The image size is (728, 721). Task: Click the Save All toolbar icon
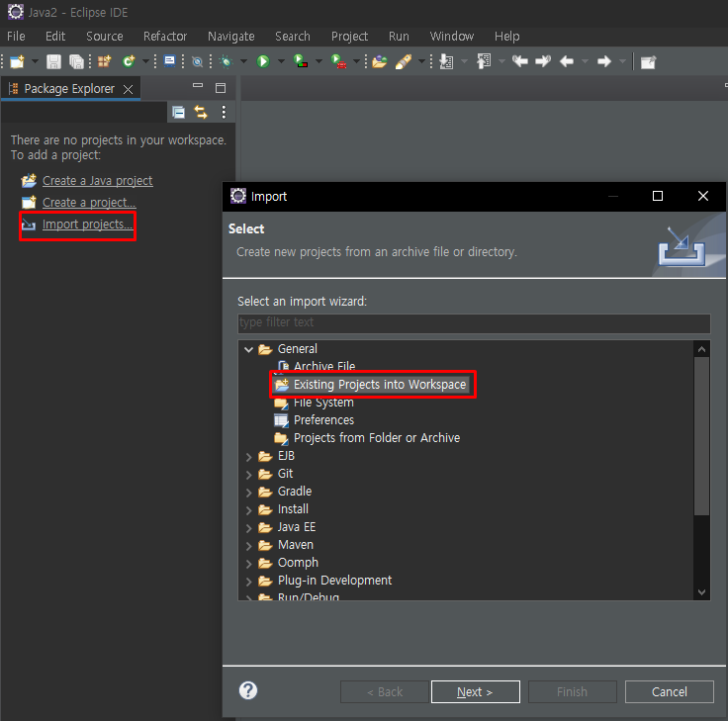[x=76, y=61]
